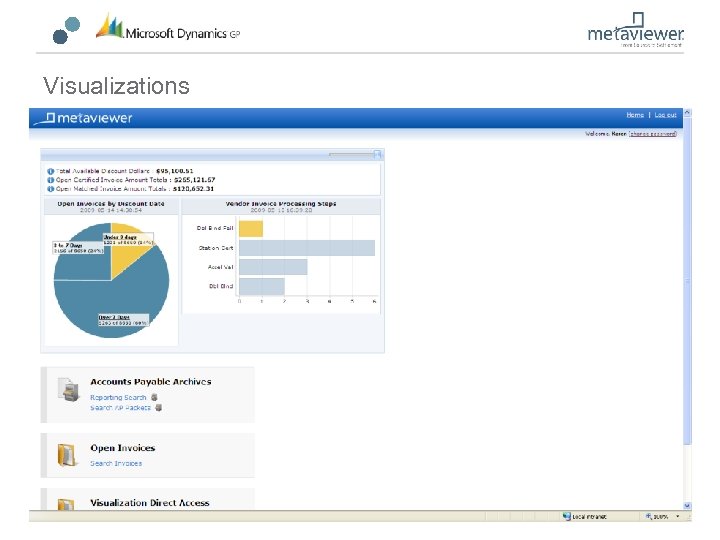Click the Local intranet globe icon in status bar

[x=567, y=517]
